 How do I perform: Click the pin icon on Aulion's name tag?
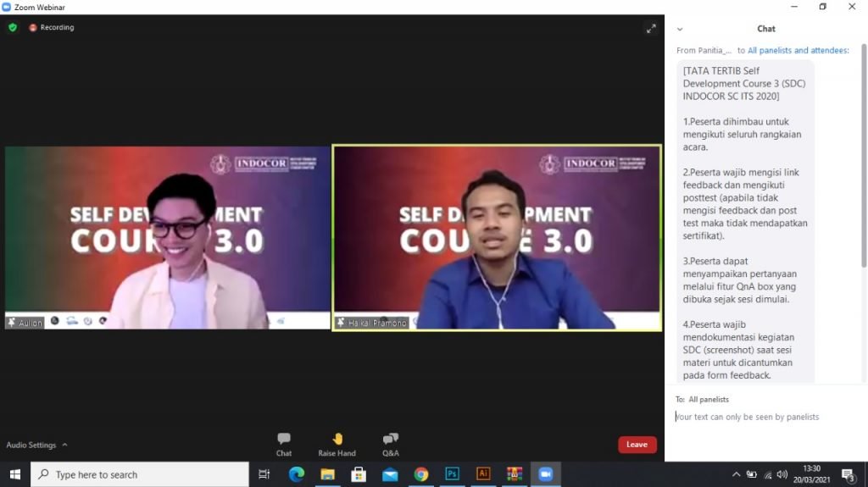pyautogui.click(x=12, y=322)
